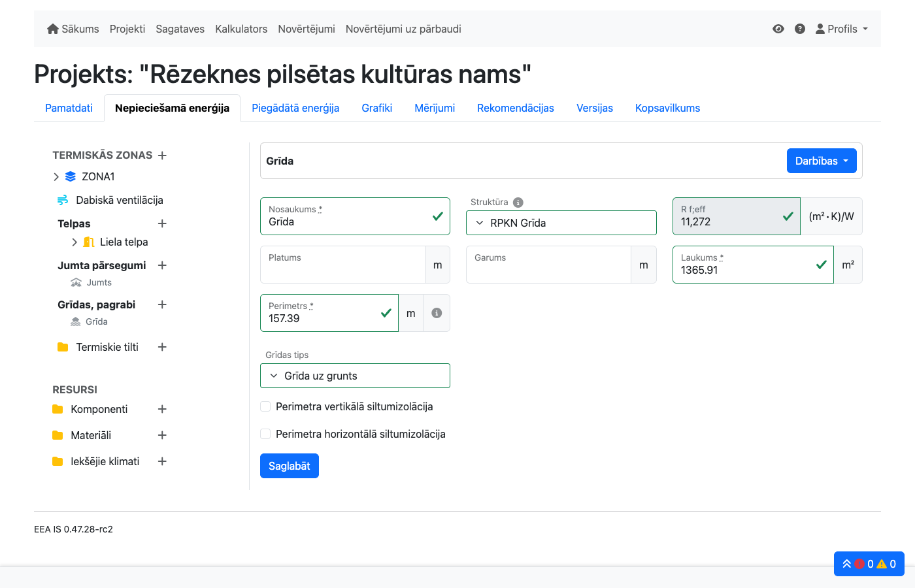This screenshot has width=915, height=588.
Task: Open the Kalkulators menu item
Action: pyautogui.click(x=241, y=29)
